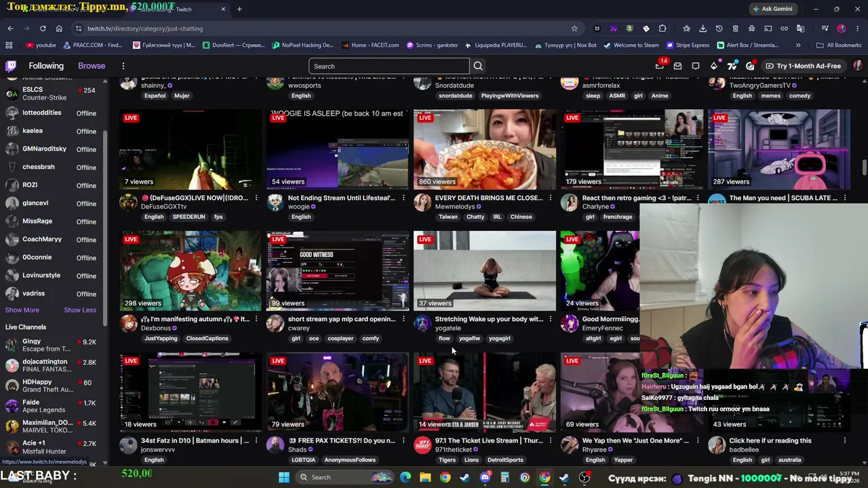This screenshot has height=488, width=868.
Task: Open the Windows Start menu
Action: [284, 477]
